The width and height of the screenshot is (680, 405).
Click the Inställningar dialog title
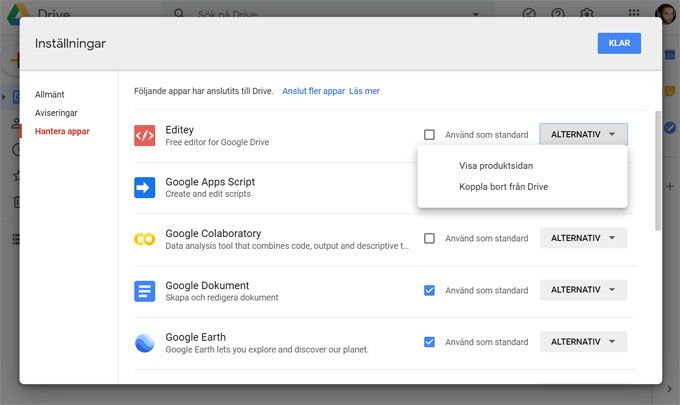(70, 43)
